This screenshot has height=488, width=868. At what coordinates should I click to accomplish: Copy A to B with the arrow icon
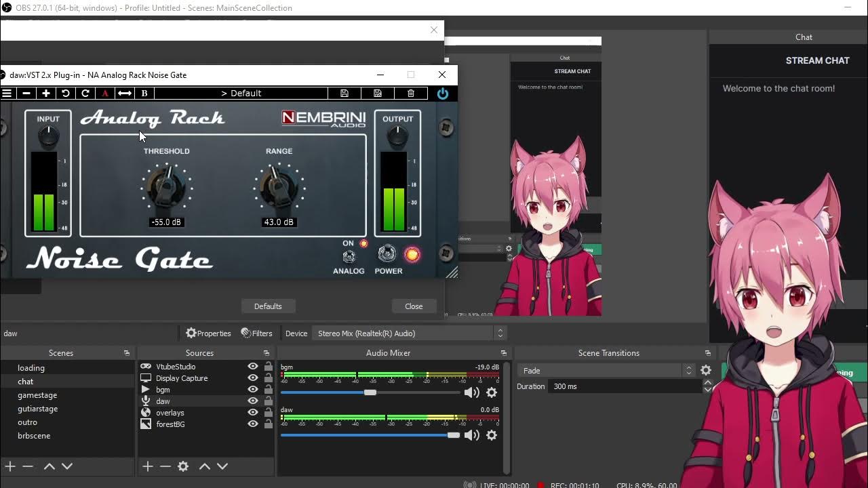click(x=125, y=94)
